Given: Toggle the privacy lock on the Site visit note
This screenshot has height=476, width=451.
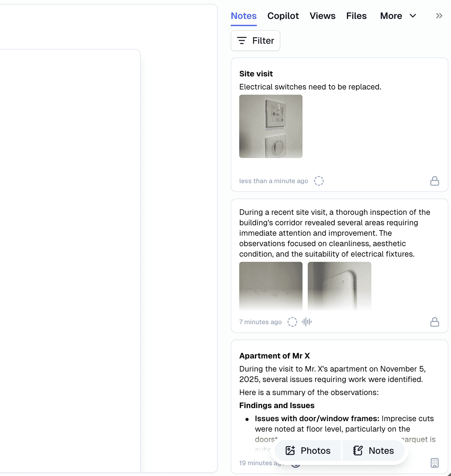Looking at the screenshot, I should click(434, 181).
